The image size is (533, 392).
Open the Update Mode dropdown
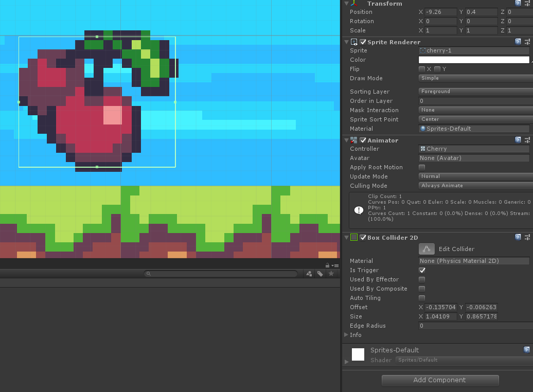tap(475, 176)
